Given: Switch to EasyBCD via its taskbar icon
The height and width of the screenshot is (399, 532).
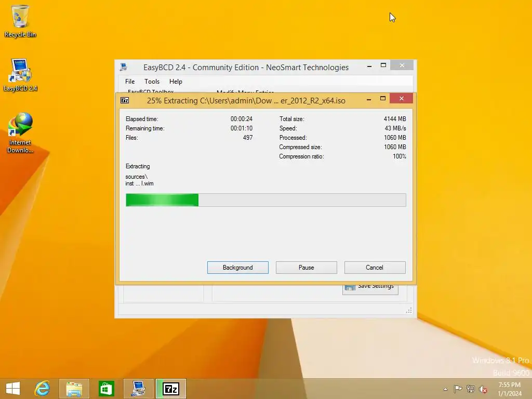Looking at the screenshot, I should [138, 389].
